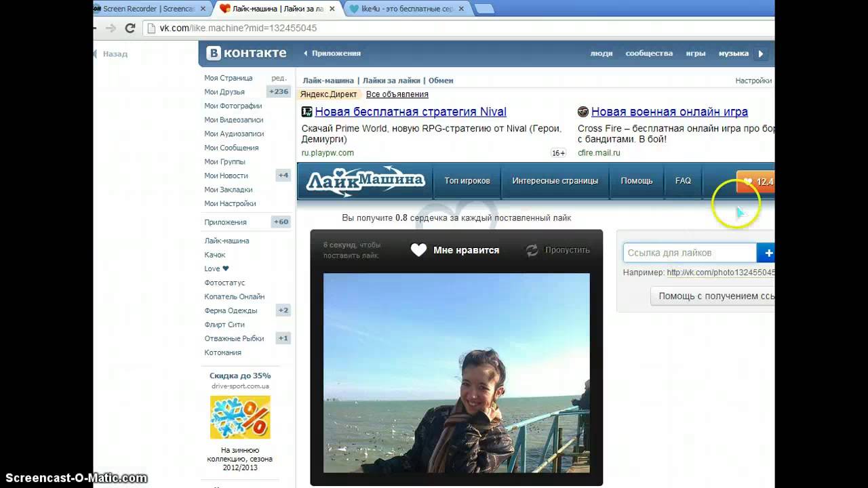Open 'Новая бесплатная стратегия Nival' ad link
868x488 pixels.
pyautogui.click(x=410, y=112)
